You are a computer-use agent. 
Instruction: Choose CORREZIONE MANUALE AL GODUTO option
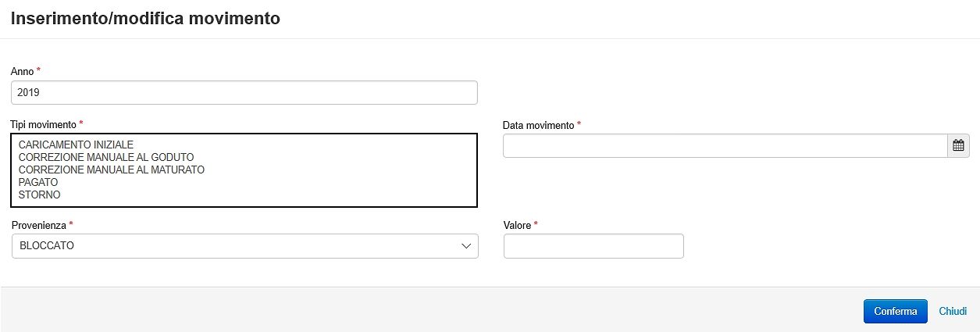(106, 157)
